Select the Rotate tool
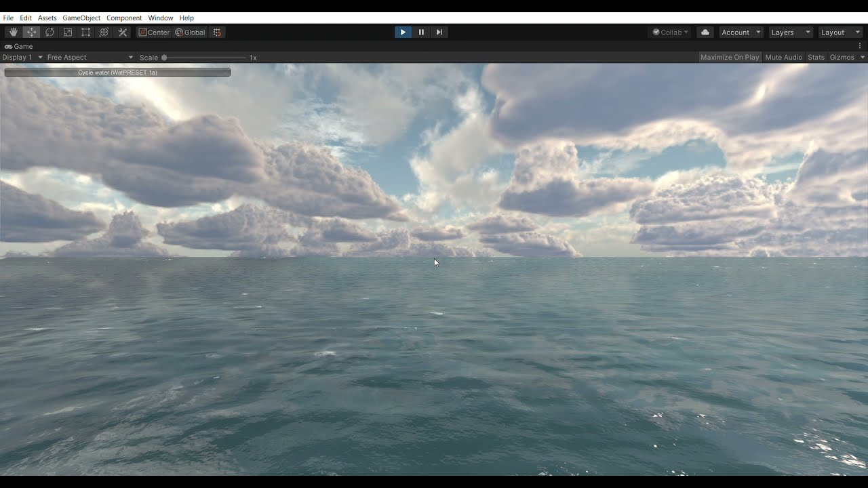Image resolution: width=868 pixels, height=488 pixels. tap(50, 33)
